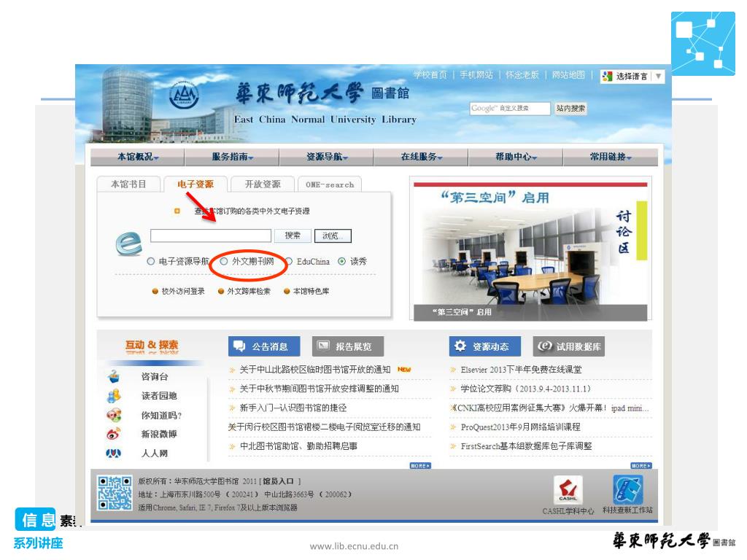Expand the 服务指南 navigation menu
This screenshot has height=560, width=747.
232,157
